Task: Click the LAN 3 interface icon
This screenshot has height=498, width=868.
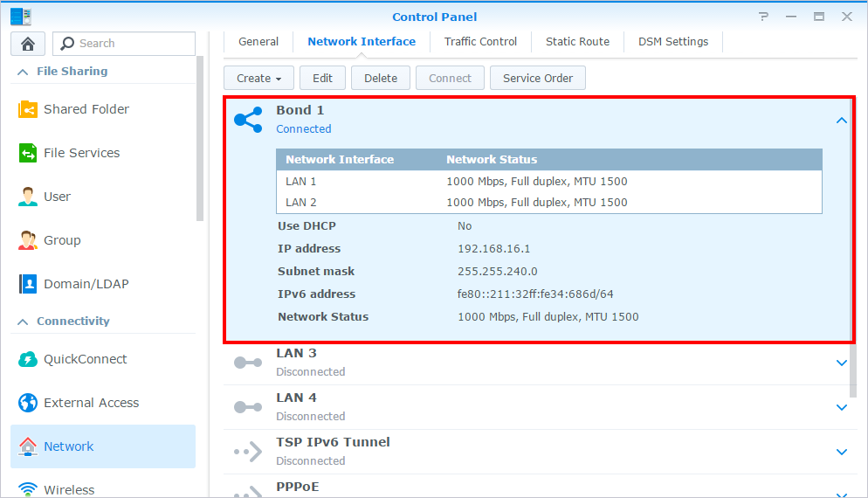Action: 248,363
